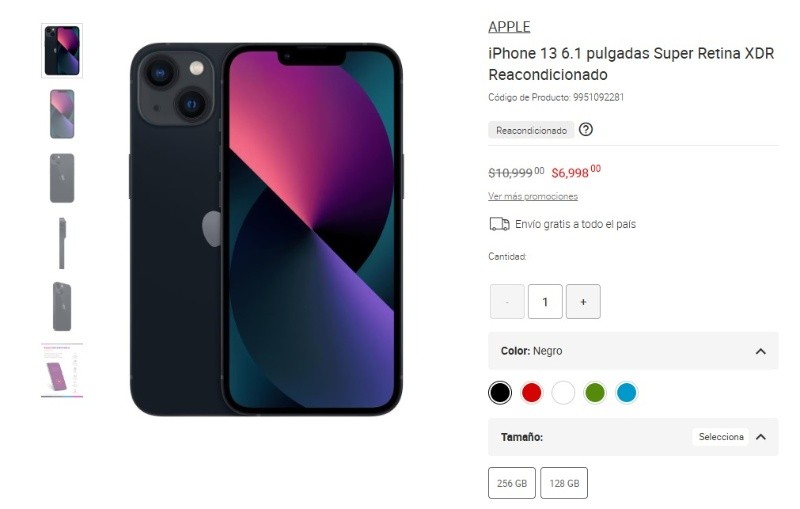The image size is (800, 509).
Task: Decrease quantity with the minus button
Action: 507,301
